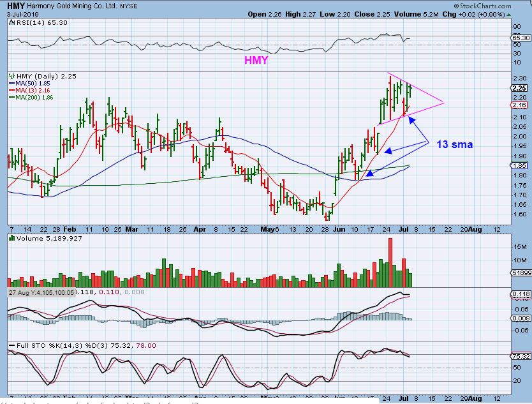
Task: Click the Apr label on price chart axis
Action: 200,230
